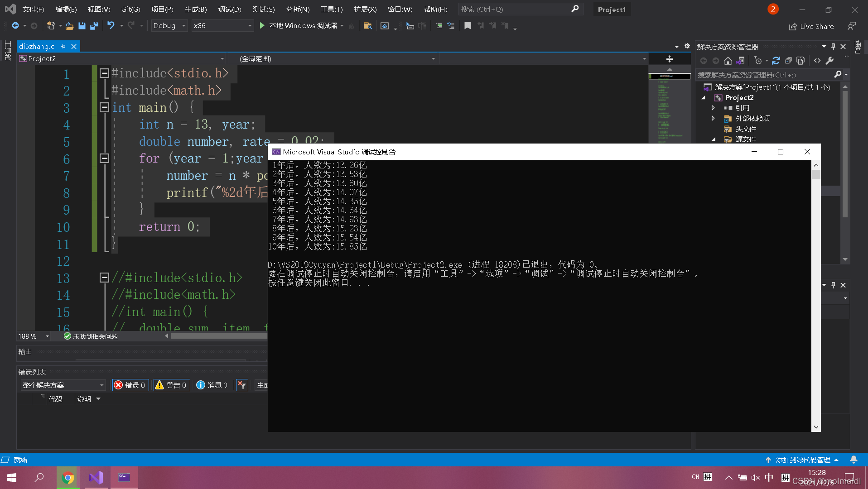This screenshot has width=868, height=489.
Task: Click the notification badge showing 2
Action: coord(773,9)
